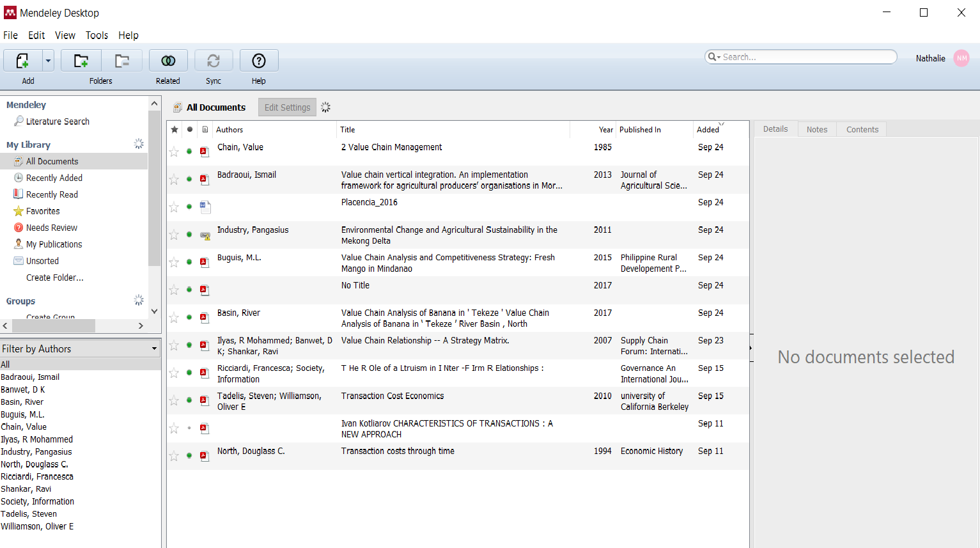Viewport: 980px width, 548px height.
Task: Click the remove folder icon
Action: 121,61
